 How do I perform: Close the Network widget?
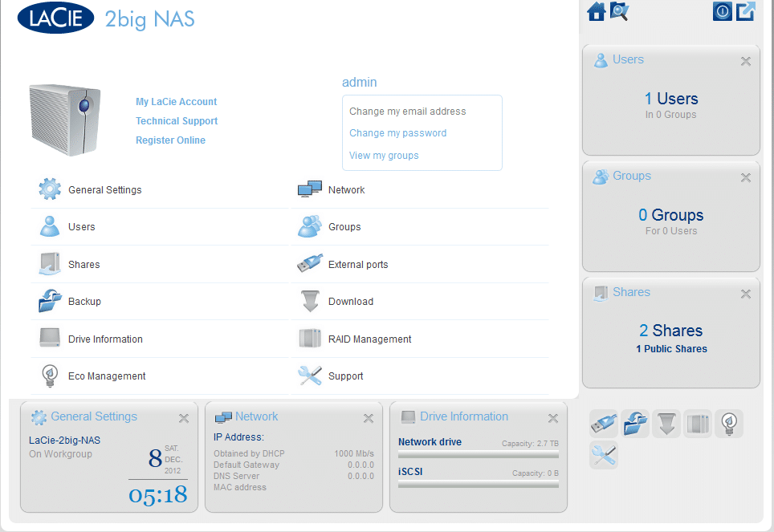[x=369, y=419]
